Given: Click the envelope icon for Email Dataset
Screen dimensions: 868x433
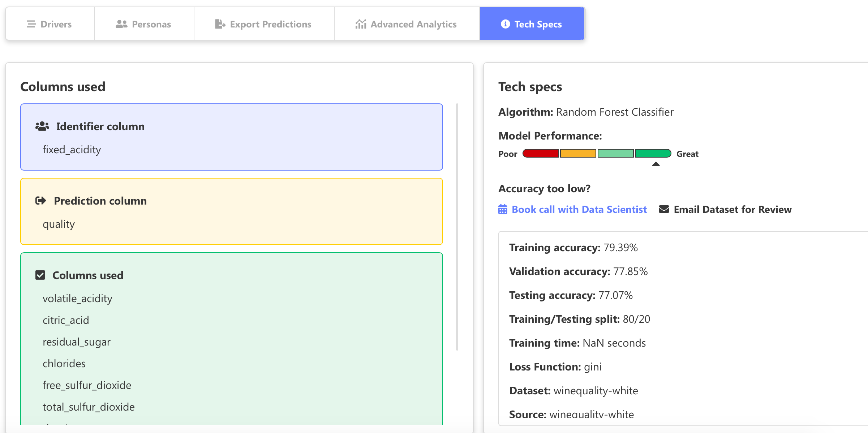Looking at the screenshot, I should tap(664, 210).
